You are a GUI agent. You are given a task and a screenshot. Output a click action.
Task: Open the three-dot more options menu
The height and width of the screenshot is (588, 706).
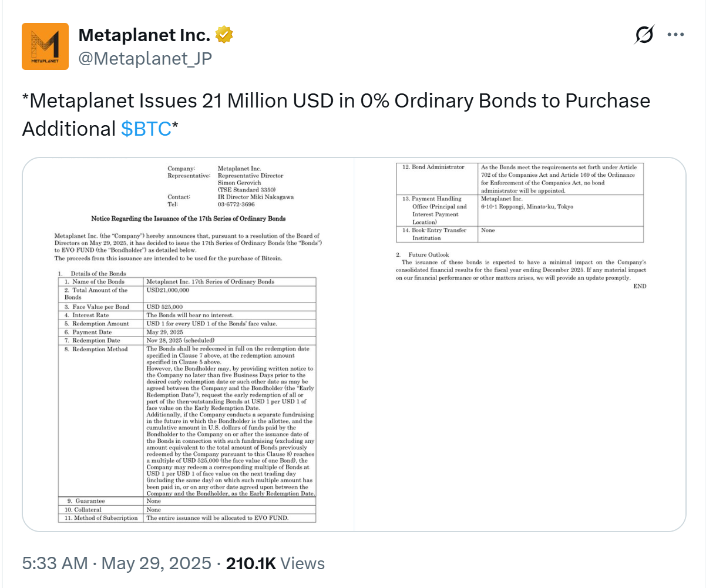[676, 35]
